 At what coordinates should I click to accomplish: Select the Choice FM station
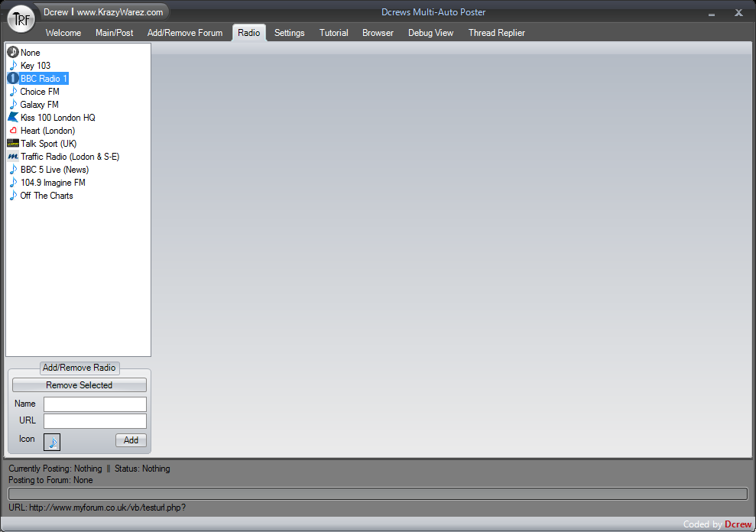40,92
